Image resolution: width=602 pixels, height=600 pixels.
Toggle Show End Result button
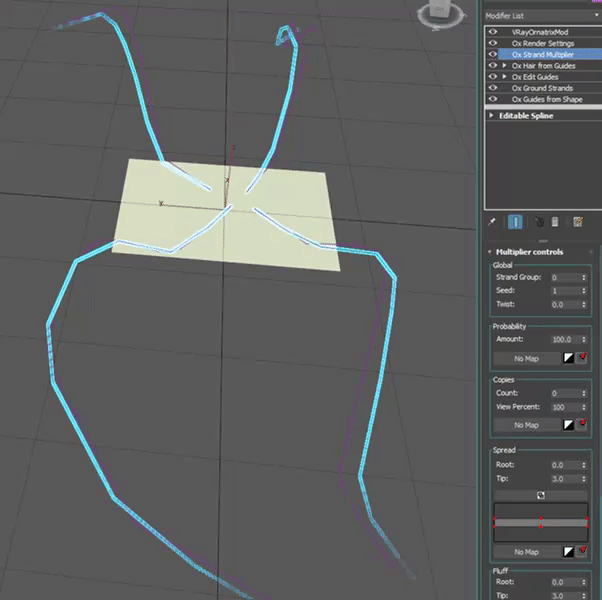coord(515,223)
